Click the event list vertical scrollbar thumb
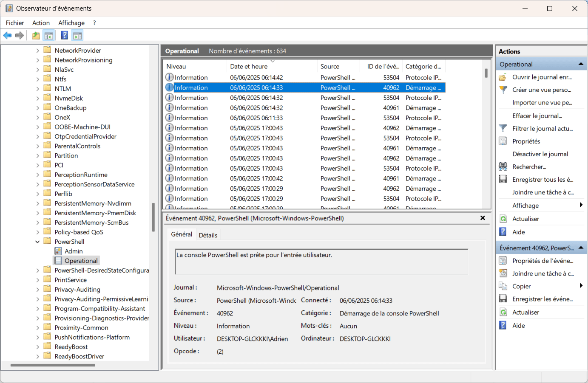Screen dimensions: 588x383 click(486, 73)
